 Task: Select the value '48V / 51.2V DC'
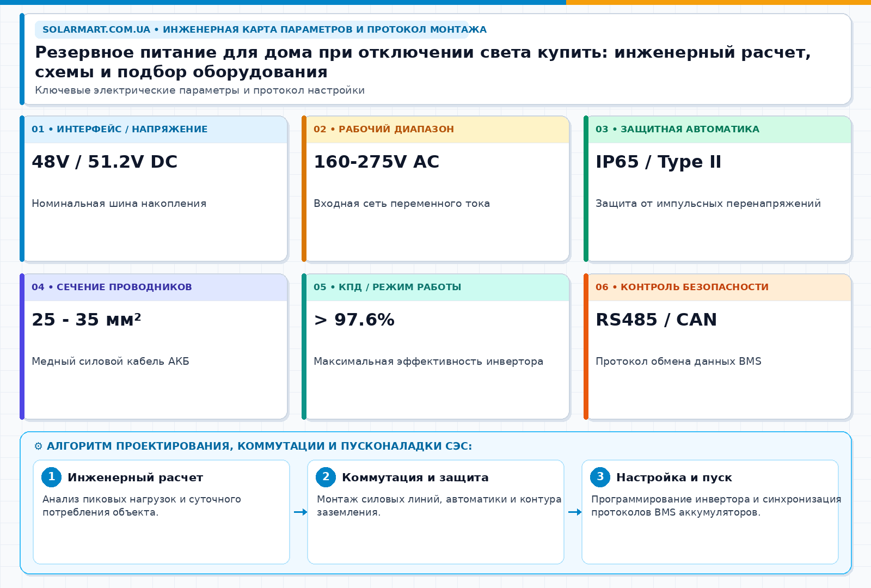pyautogui.click(x=105, y=162)
